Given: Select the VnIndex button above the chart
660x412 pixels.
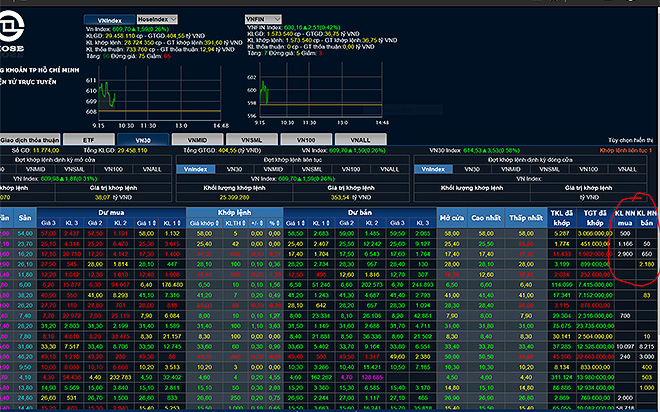Looking at the screenshot, I should 107,19.
